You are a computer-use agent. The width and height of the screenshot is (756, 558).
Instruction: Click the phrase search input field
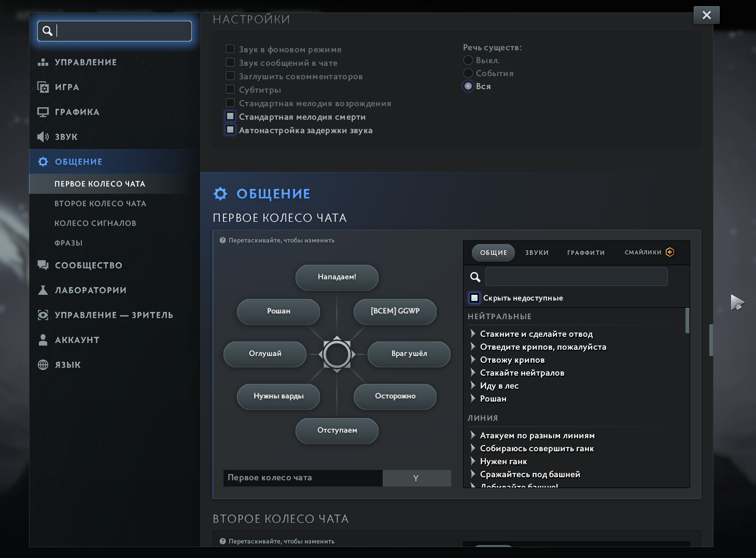point(576,277)
